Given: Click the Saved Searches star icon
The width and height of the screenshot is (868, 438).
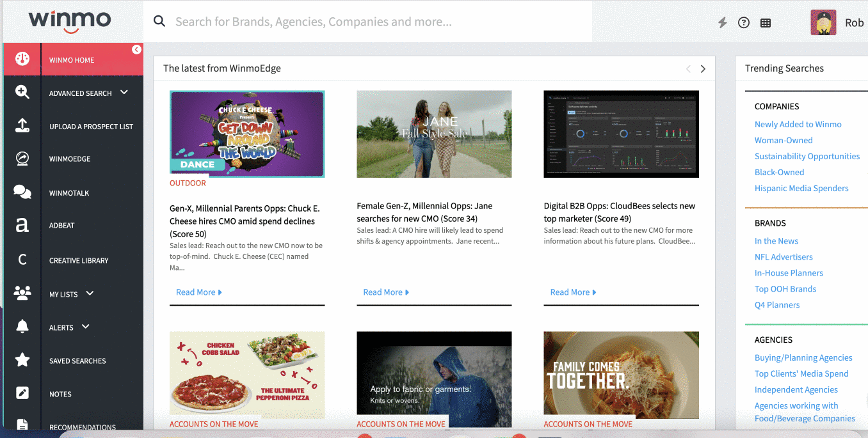Looking at the screenshot, I should click(x=22, y=359).
